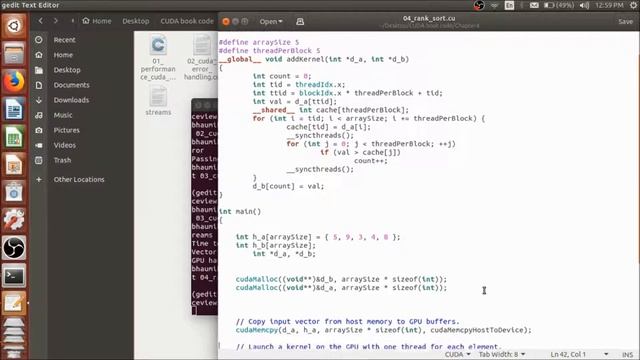This screenshot has width=640, height=360.
Task: Open OBS Studio from dock
Action: click(x=13, y=248)
